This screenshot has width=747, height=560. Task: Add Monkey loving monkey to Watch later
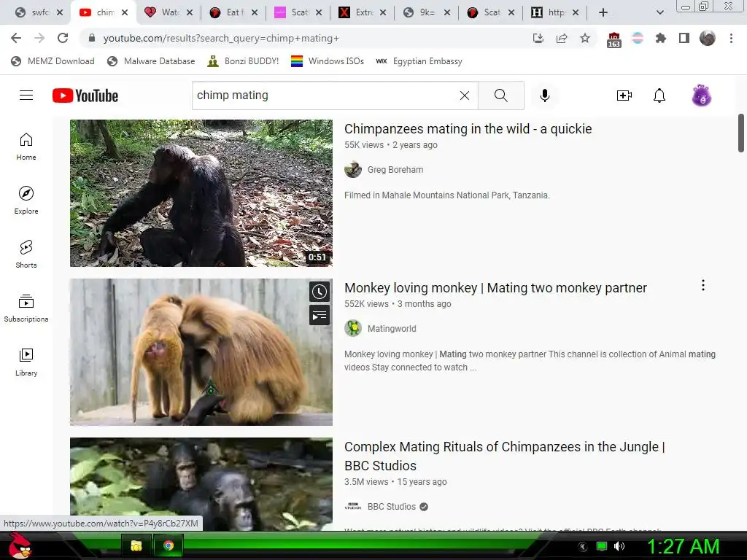[x=320, y=292]
